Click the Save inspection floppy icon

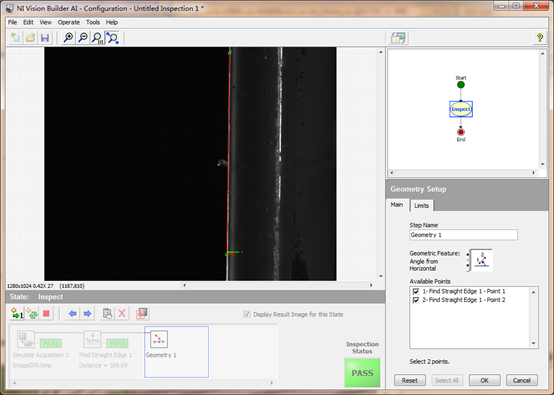tap(45, 37)
